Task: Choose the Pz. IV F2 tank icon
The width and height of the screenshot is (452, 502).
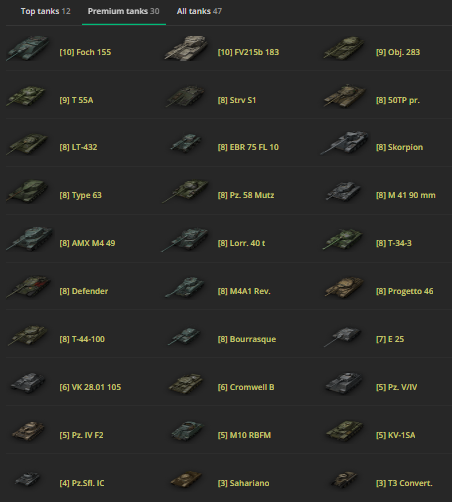Action: tap(28, 431)
